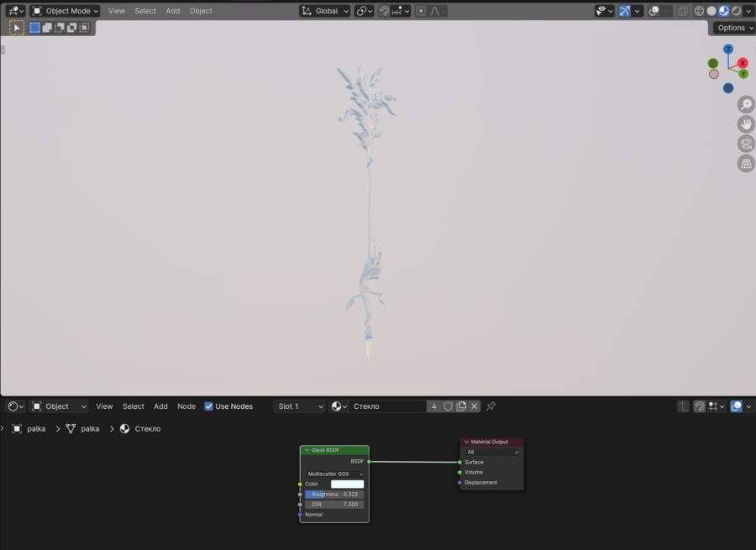Viewport: 756px width, 550px height.
Task: Click the IOR value field
Action: pos(334,505)
